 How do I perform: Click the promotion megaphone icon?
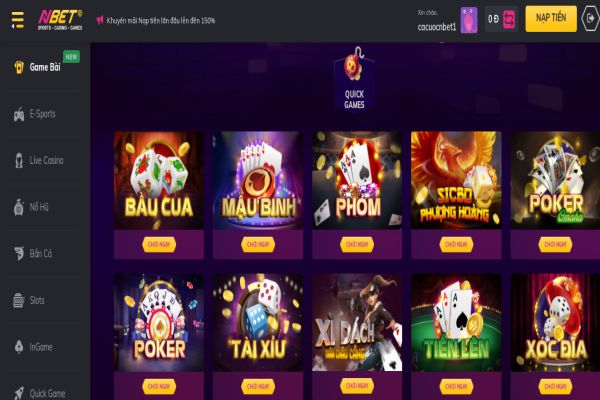tap(100, 20)
